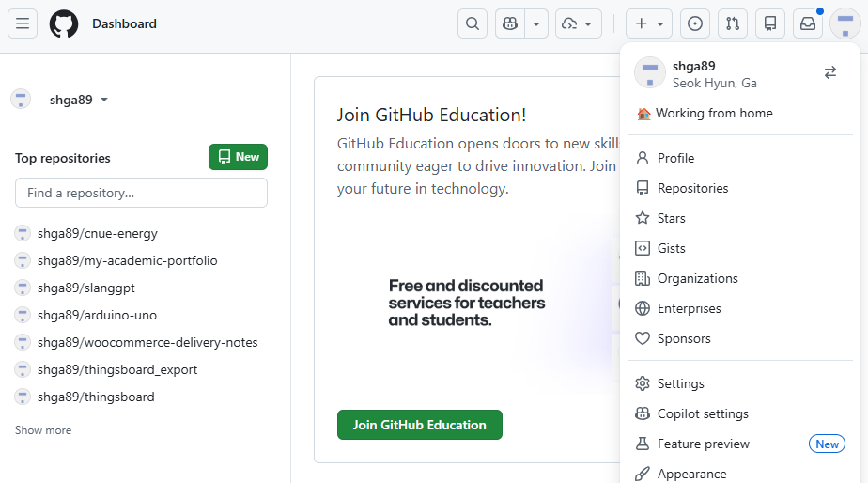Open shga89/my-academic-portfolio repository
The image size is (868, 483).
[x=128, y=260]
